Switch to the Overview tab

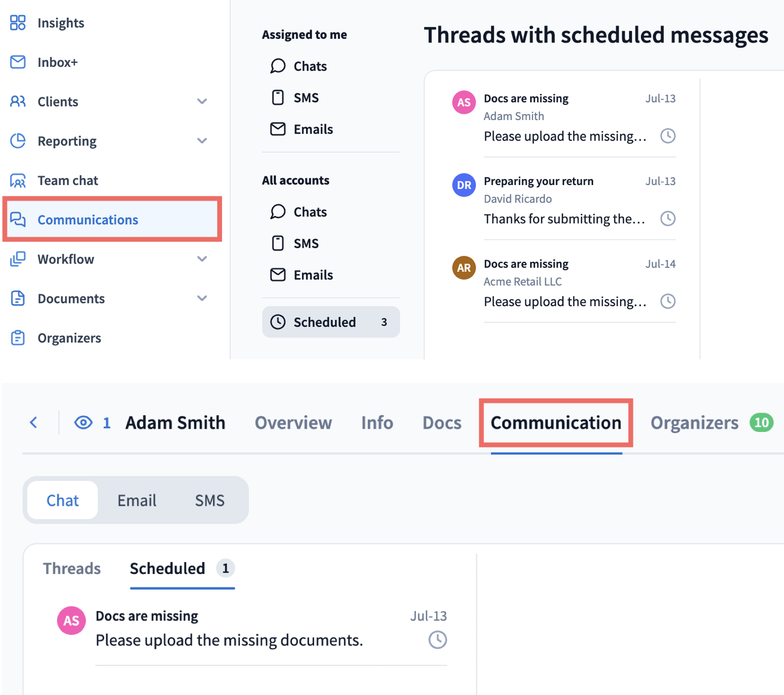tap(293, 423)
